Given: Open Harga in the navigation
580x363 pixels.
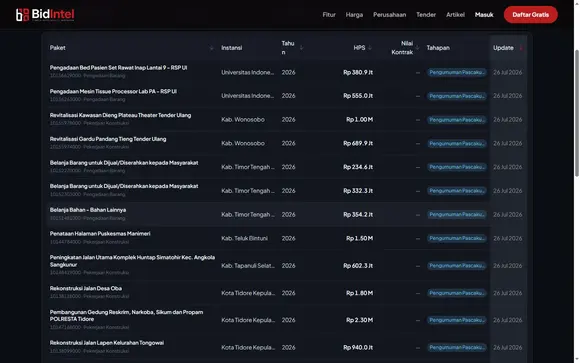Looking at the screenshot, I should (354, 15).
